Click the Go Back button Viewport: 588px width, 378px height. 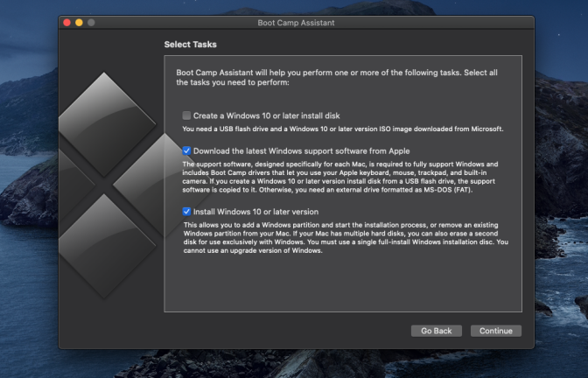tap(436, 331)
